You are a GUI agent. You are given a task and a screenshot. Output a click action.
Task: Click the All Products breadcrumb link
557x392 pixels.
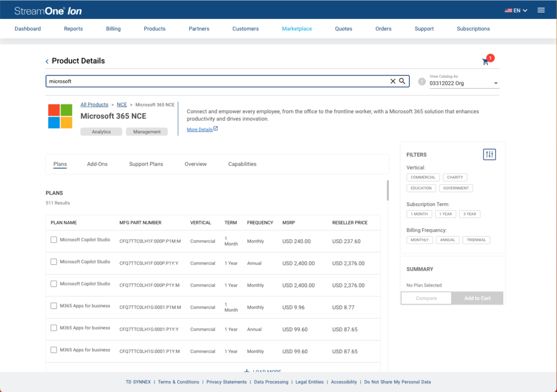click(94, 105)
